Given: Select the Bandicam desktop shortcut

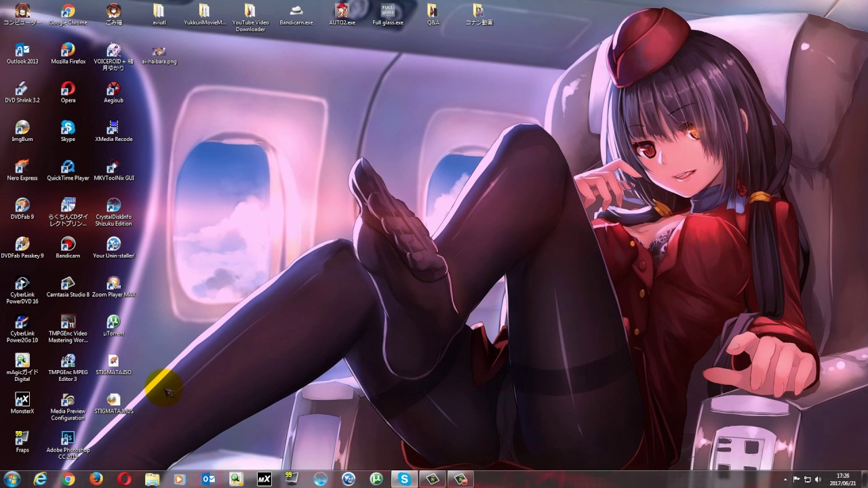Looking at the screenshot, I should [x=68, y=248].
